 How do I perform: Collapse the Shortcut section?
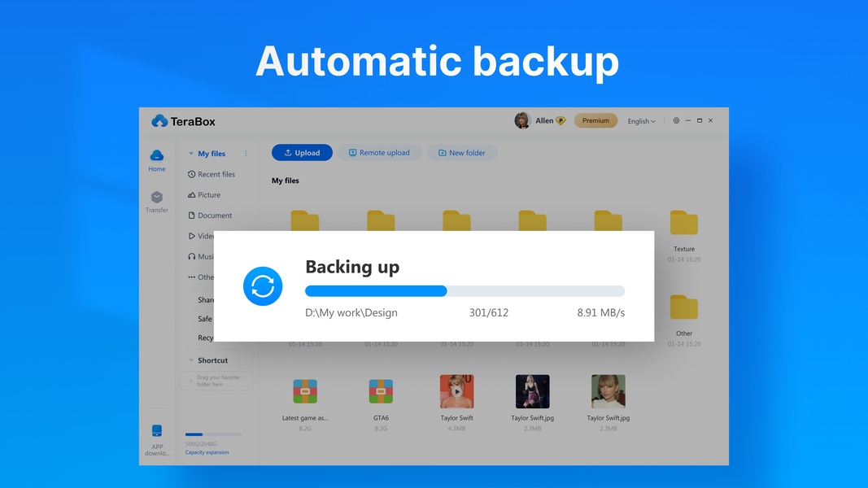coord(191,360)
